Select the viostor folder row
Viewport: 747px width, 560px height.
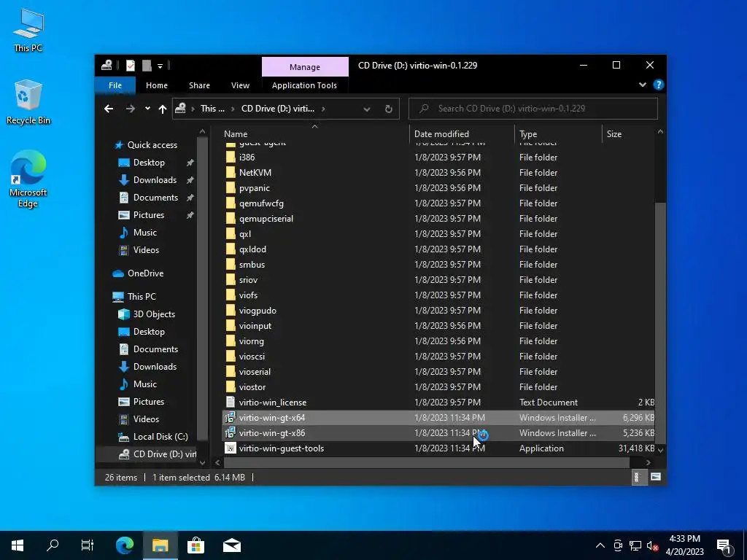[438, 387]
